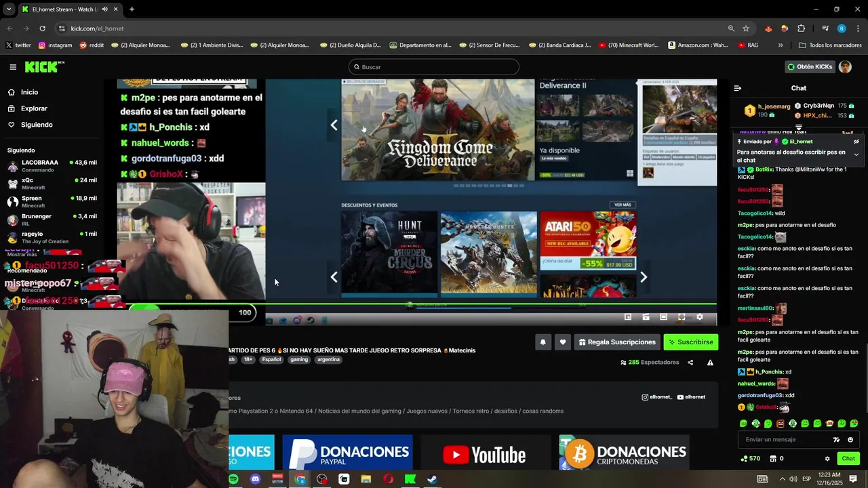Image resolution: width=868 pixels, height=488 pixels.
Task: Show more bookmarks with chevron
Action: (x=781, y=45)
